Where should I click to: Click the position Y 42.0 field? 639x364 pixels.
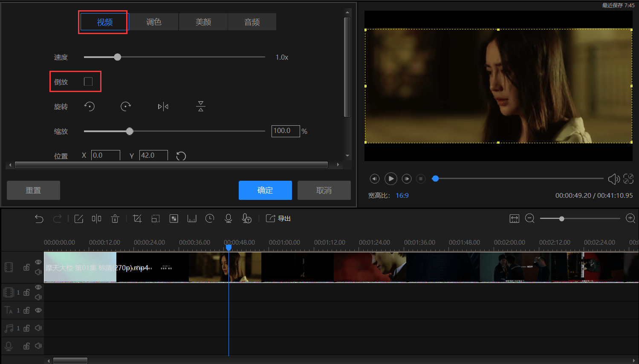pyautogui.click(x=153, y=155)
